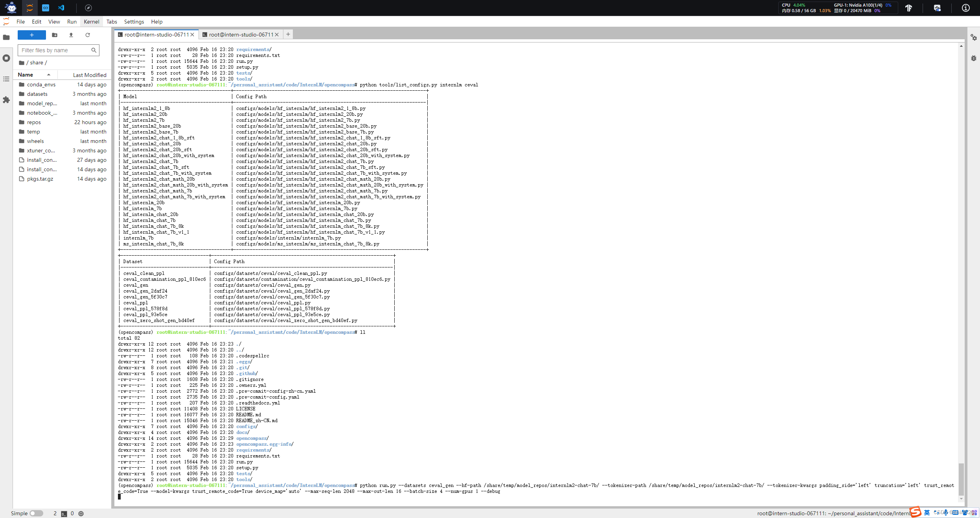The height and width of the screenshot is (518, 980).
Task: Open the Kernel menu
Action: (91, 22)
